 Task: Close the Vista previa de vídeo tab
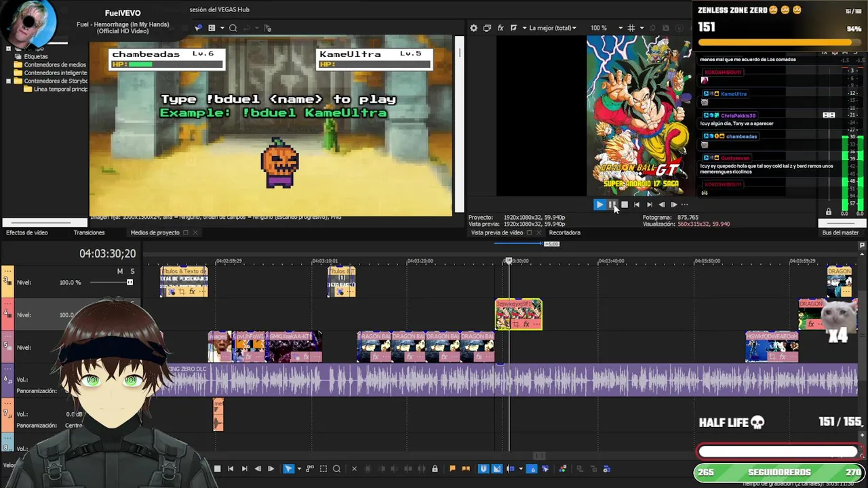click(x=539, y=232)
